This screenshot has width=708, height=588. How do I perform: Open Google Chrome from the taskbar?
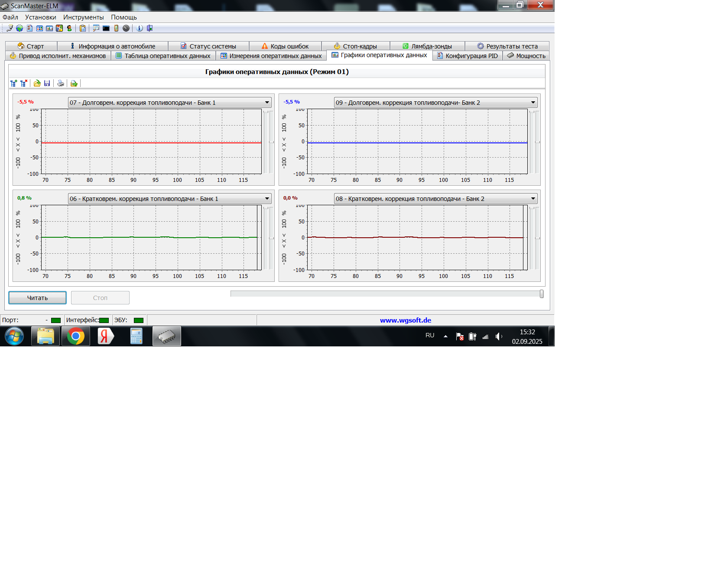[x=76, y=336]
